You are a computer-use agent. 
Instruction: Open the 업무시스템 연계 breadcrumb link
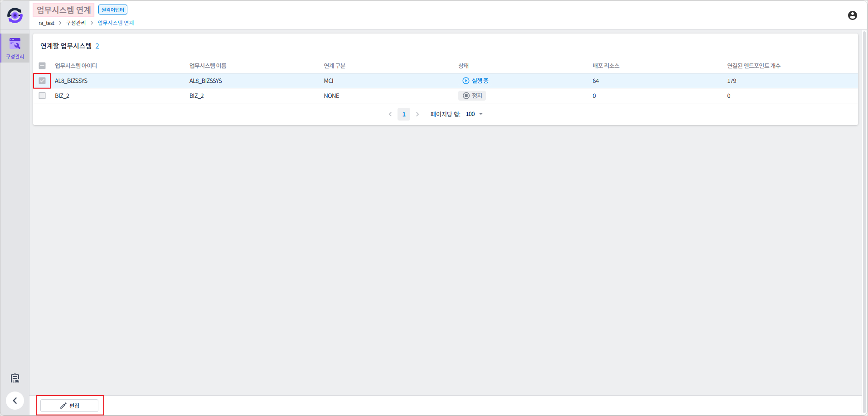coord(116,23)
